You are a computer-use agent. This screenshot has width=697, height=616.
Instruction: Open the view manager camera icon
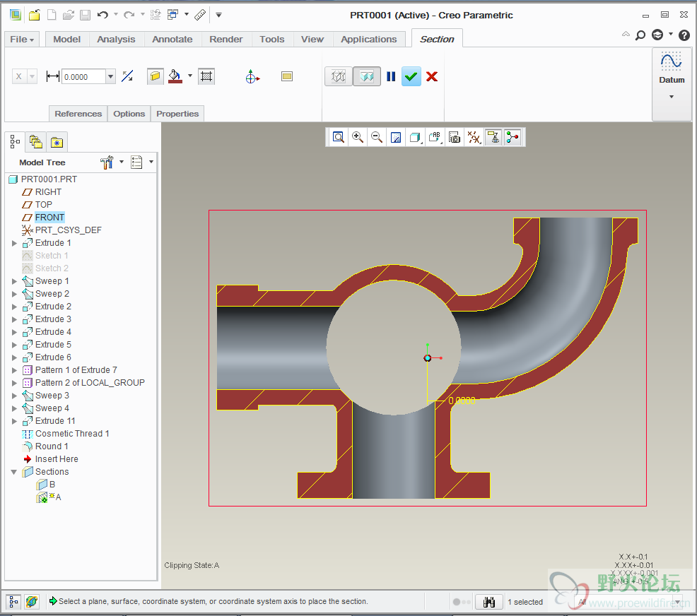pos(455,137)
